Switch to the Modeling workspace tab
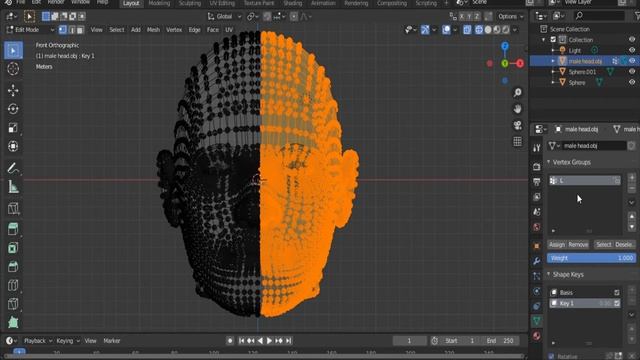640x360 pixels. 159,3
